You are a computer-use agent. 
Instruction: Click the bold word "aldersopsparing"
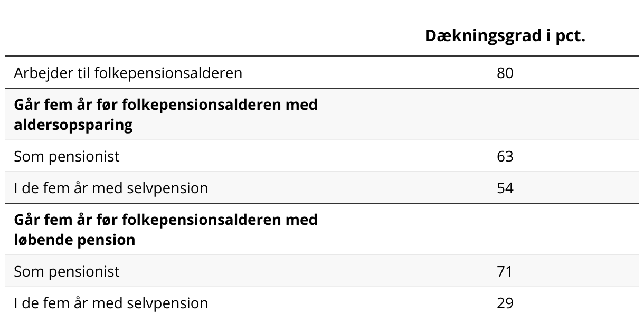coord(73,125)
